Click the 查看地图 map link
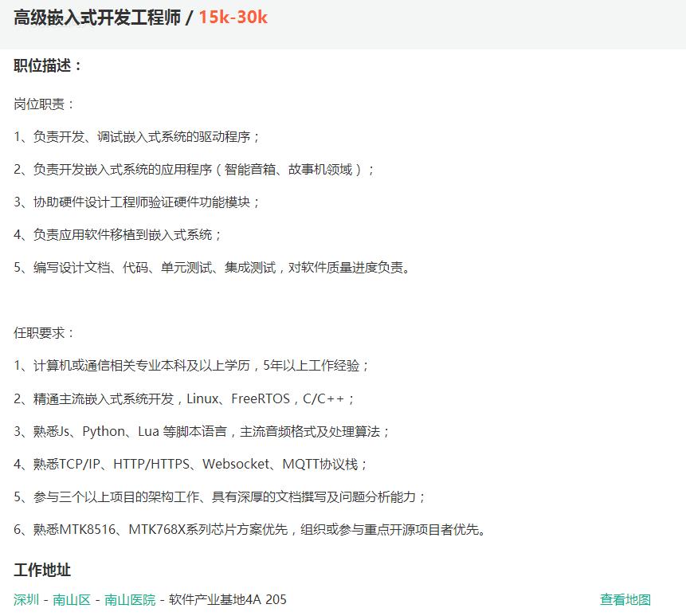Image resolution: width=686 pixels, height=616 pixels. coord(625,599)
